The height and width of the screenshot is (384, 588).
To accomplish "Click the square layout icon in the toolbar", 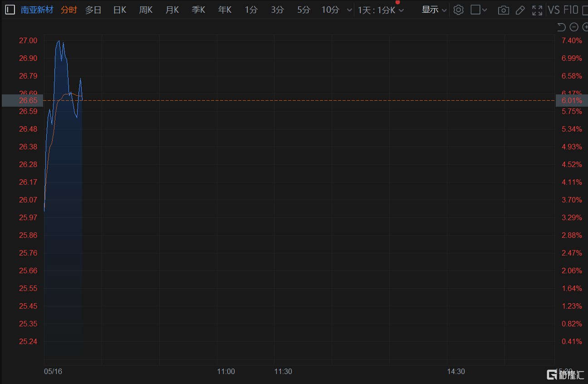I will [x=475, y=10].
